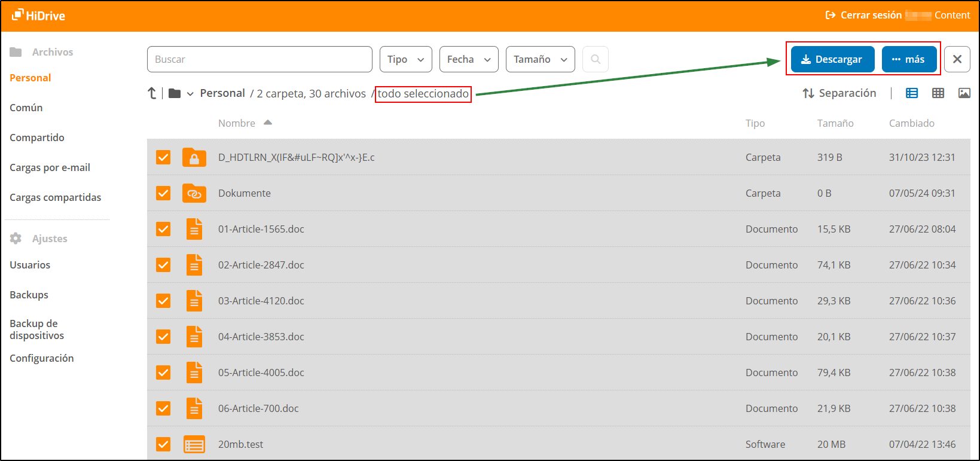Go up one folder level arrow
This screenshot has width=980, height=461.
(152, 93)
